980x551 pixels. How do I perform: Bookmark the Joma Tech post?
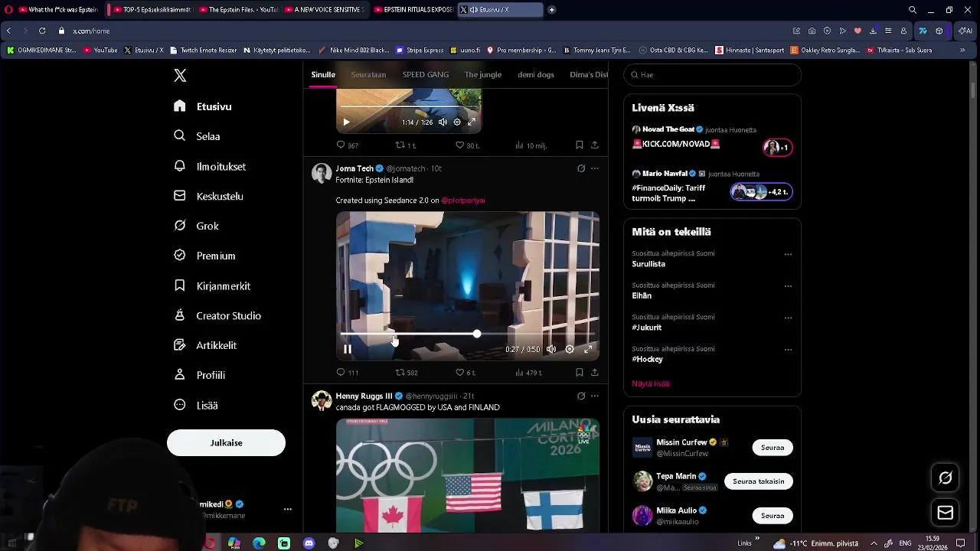point(580,373)
